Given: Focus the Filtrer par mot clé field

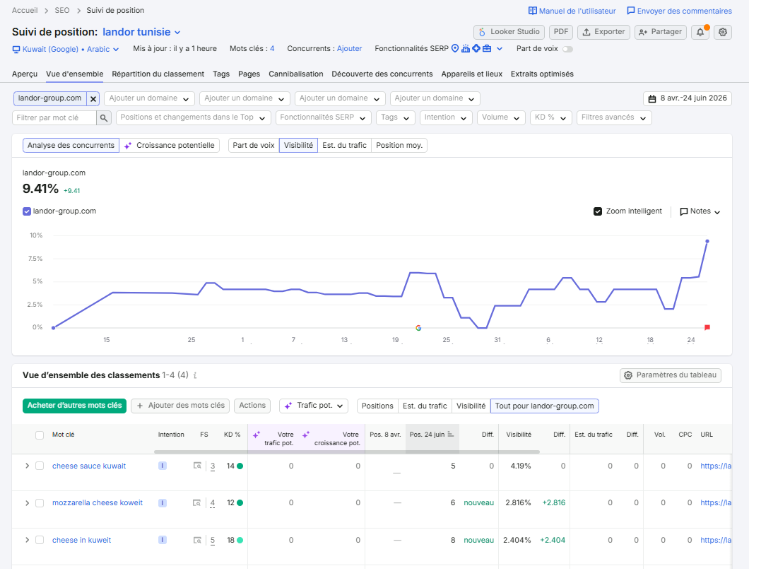Looking at the screenshot, I should 54,117.
